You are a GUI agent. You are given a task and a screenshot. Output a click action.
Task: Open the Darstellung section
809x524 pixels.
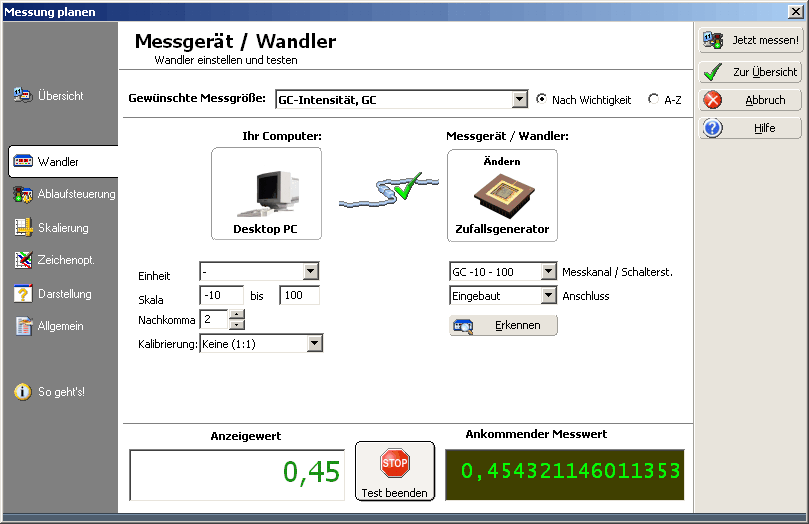pyautogui.click(x=64, y=294)
